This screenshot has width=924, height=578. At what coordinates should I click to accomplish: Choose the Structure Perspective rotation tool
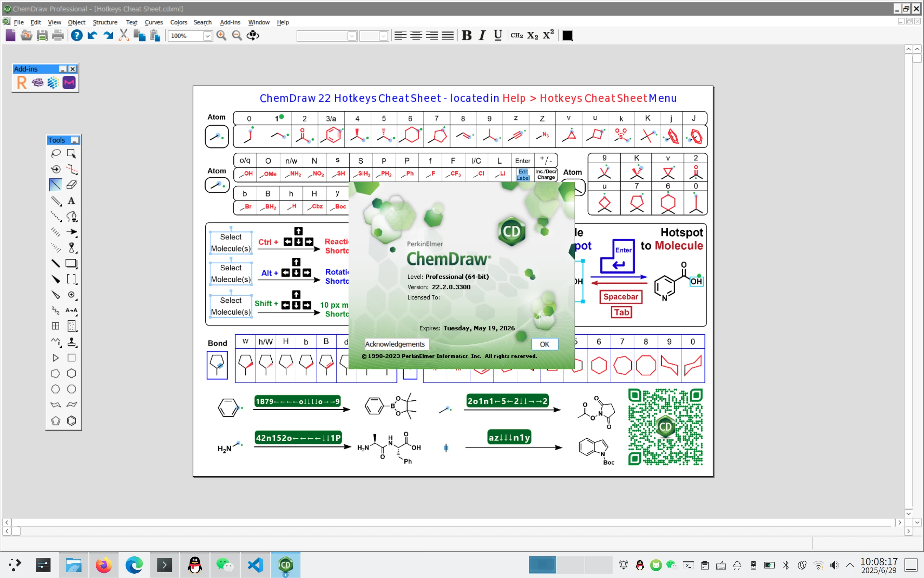[x=56, y=169]
